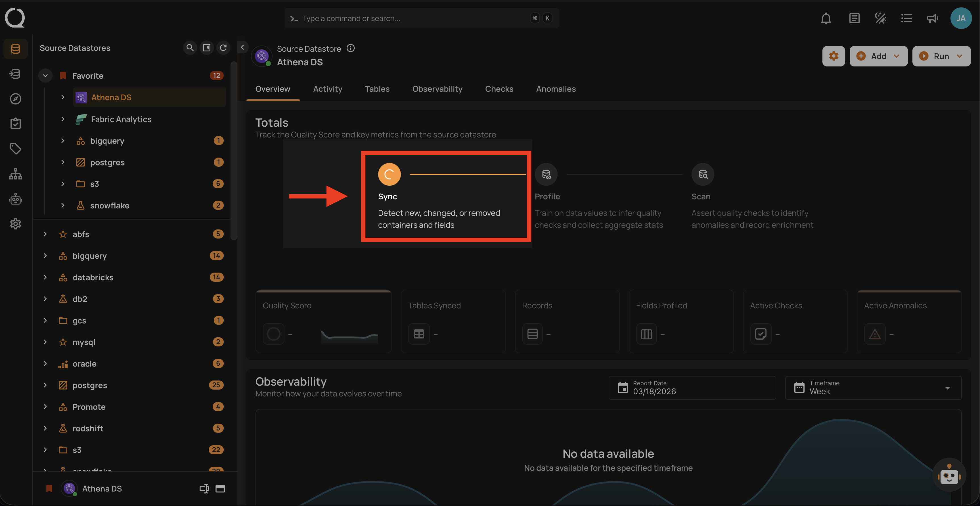980x506 pixels.
Task: Click the Add button
Action: click(x=878, y=56)
